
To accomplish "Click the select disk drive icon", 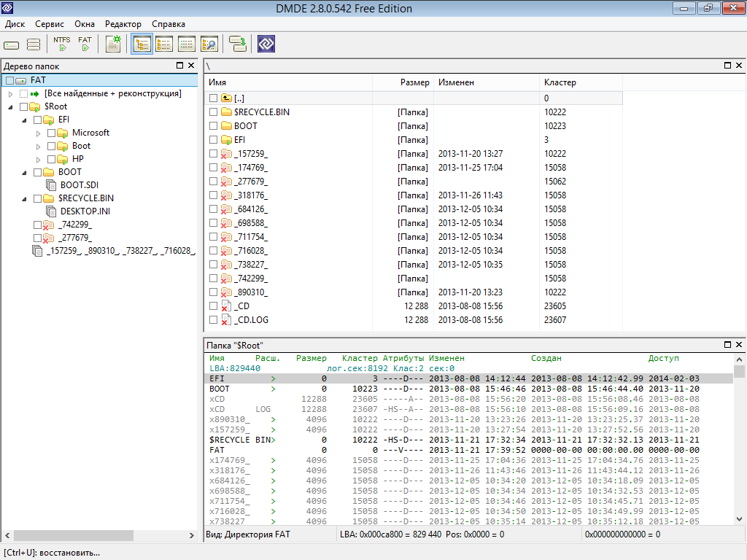I will (x=12, y=44).
